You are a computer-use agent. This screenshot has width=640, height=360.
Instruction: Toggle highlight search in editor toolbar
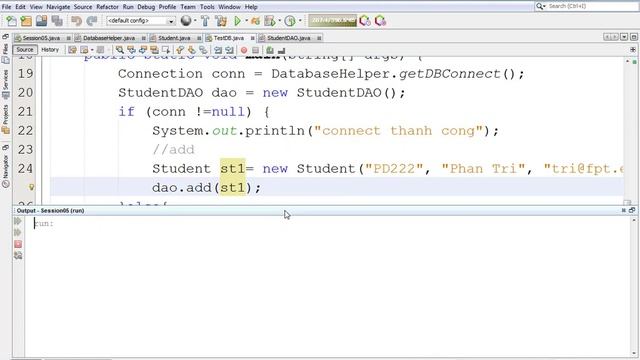[154, 50]
